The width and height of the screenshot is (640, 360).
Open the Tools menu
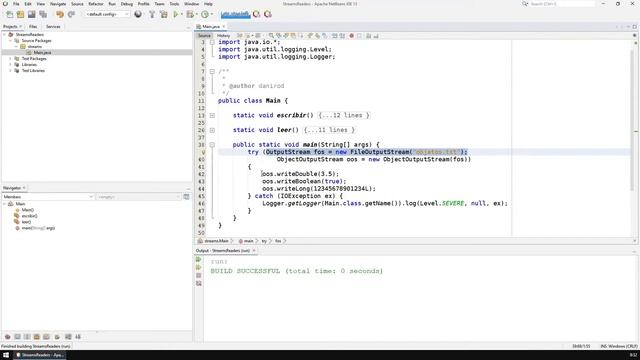tap(174, 4)
